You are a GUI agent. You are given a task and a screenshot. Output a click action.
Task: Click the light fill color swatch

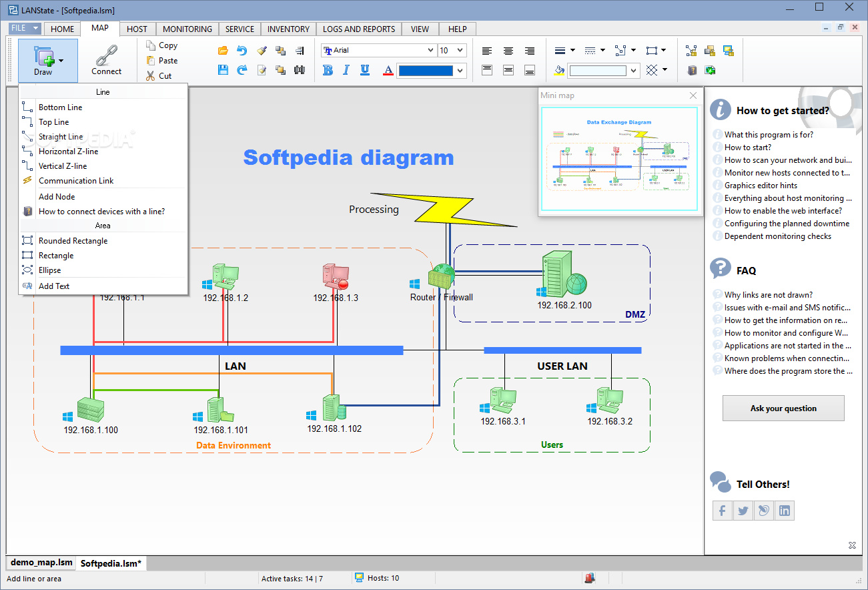pyautogui.click(x=598, y=70)
